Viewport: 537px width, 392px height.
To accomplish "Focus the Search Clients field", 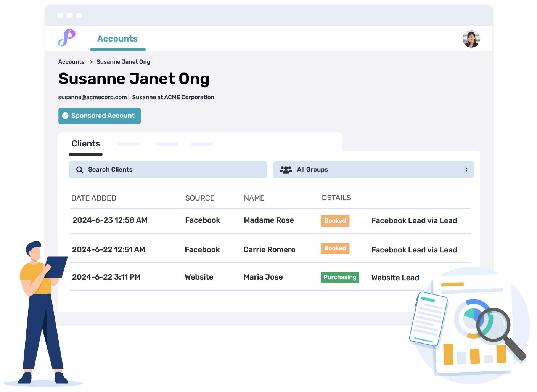I will (168, 170).
